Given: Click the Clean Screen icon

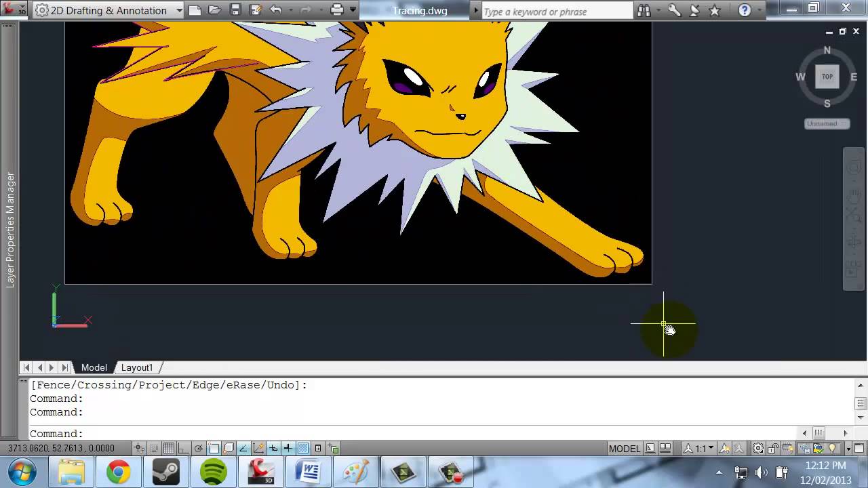Looking at the screenshot, I should (860, 448).
